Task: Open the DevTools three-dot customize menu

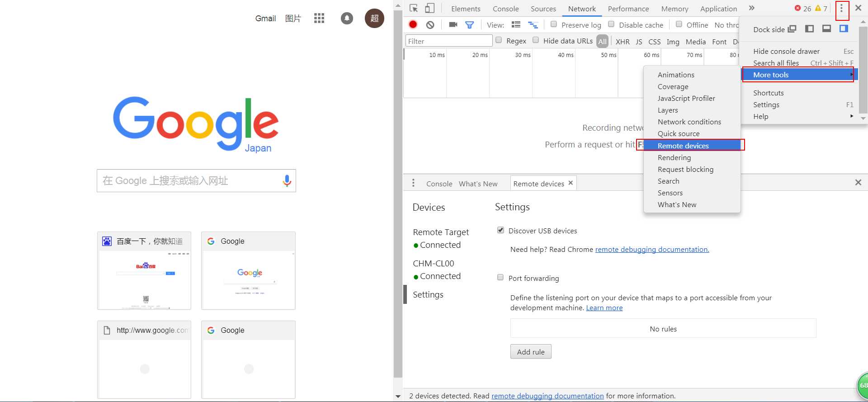Action: click(841, 9)
